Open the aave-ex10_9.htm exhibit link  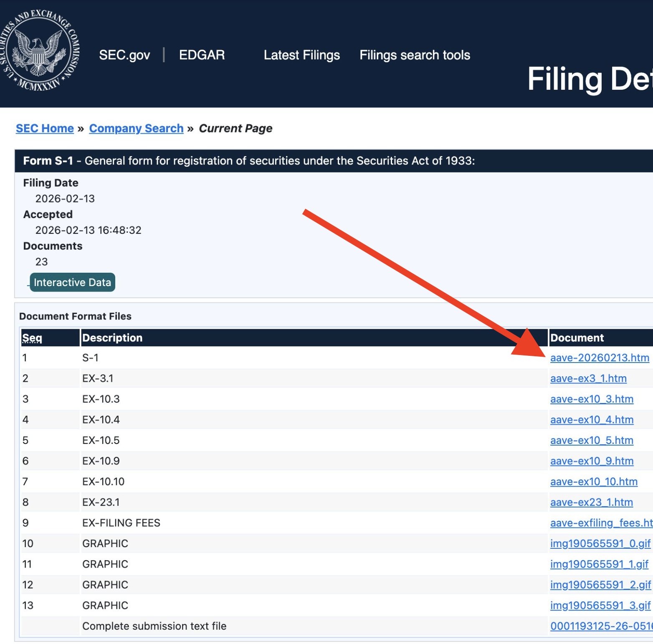pyautogui.click(x=592, y=461)
